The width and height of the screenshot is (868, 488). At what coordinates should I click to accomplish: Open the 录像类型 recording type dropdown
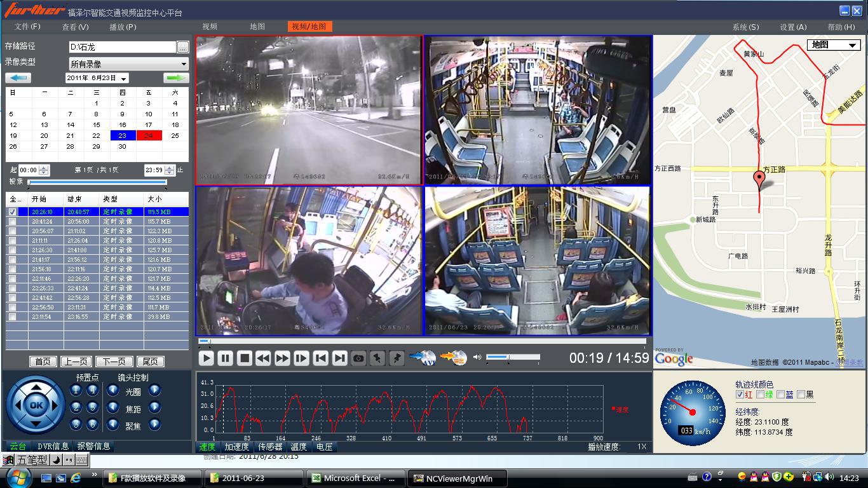(129, 64)
